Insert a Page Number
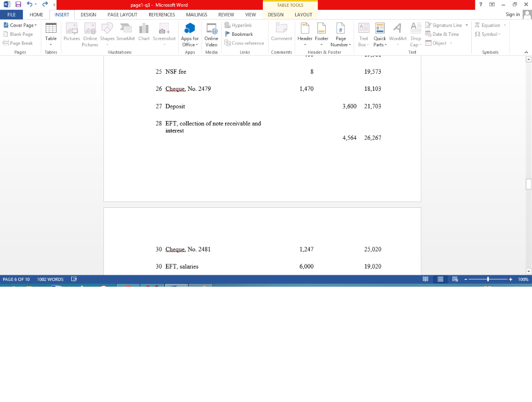532x402 pixels. 341,35
